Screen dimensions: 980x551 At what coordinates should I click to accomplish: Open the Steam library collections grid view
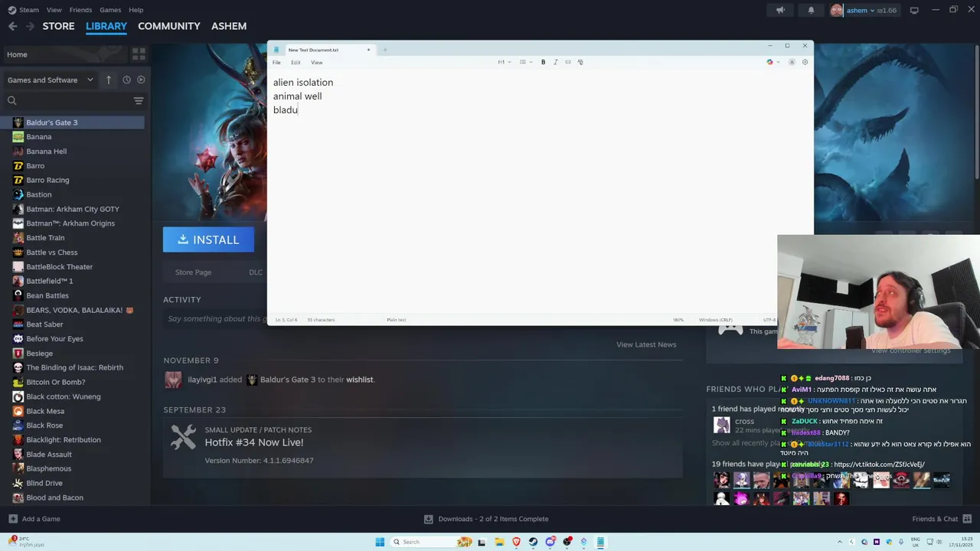139,54
